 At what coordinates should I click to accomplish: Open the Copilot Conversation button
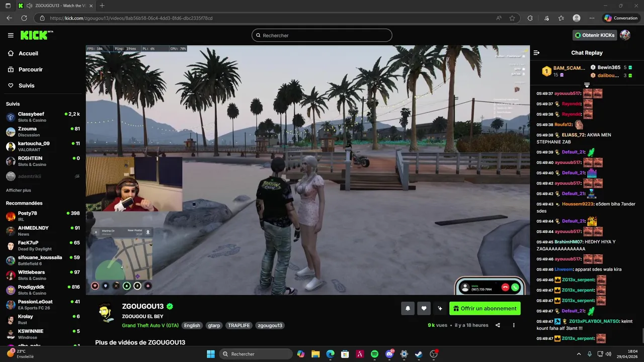click(621, 18)
